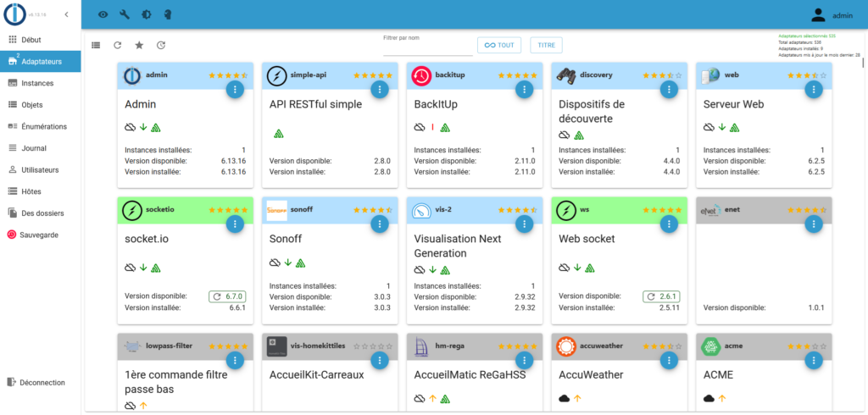The image size is (868, 415).
Task: Open the three-dot menu on vis-2 card
Action: pos(524,224)
